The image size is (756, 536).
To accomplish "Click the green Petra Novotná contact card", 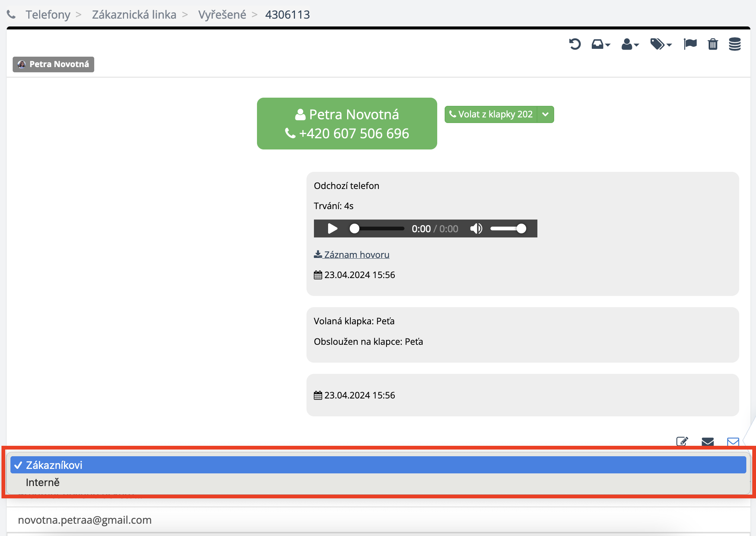I will 347,123.
